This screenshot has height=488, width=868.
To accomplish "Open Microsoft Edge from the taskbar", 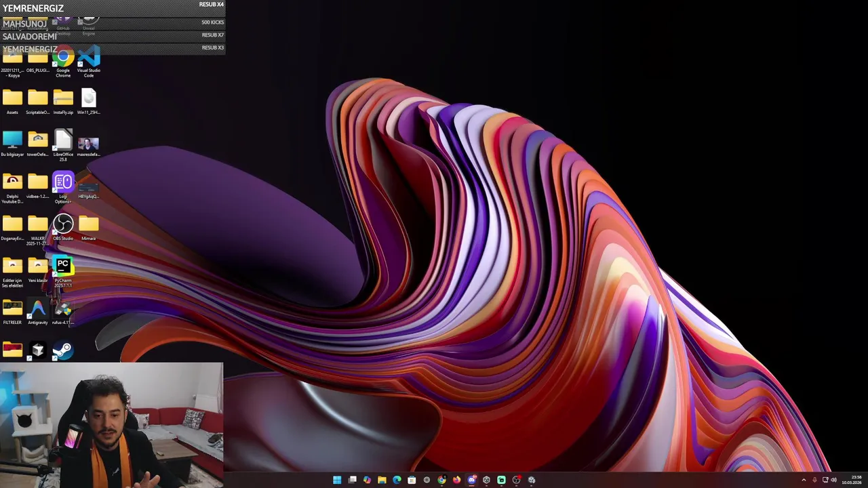I will pos(397,480).
